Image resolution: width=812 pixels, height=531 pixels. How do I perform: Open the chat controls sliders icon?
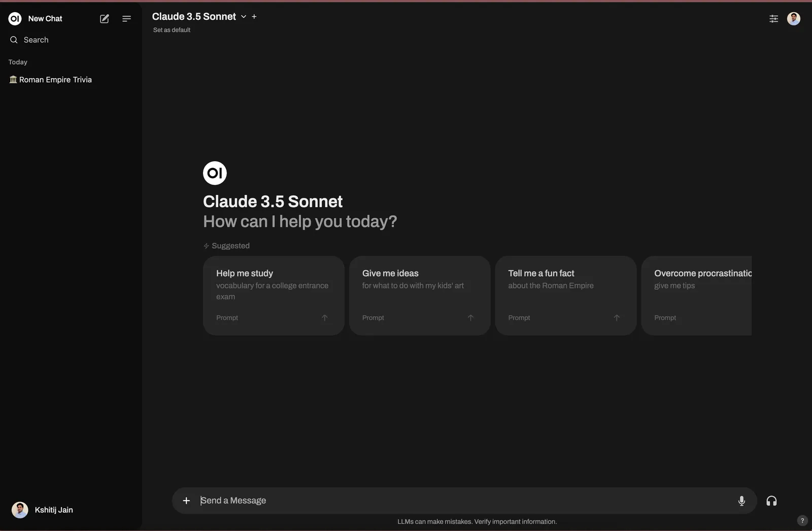click(773, 19)
